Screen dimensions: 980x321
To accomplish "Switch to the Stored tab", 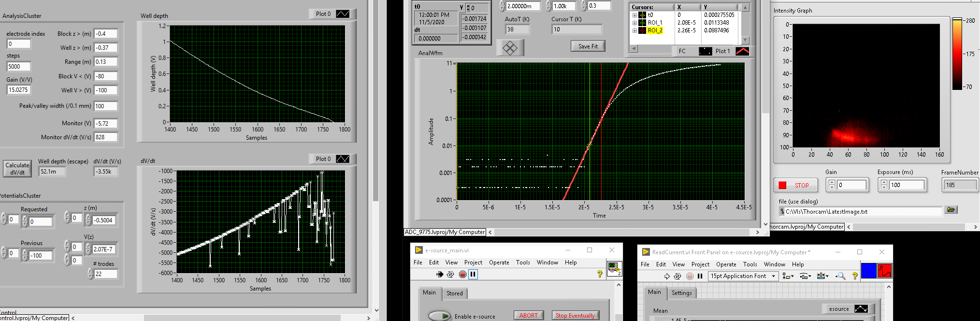I will (454, 293).
